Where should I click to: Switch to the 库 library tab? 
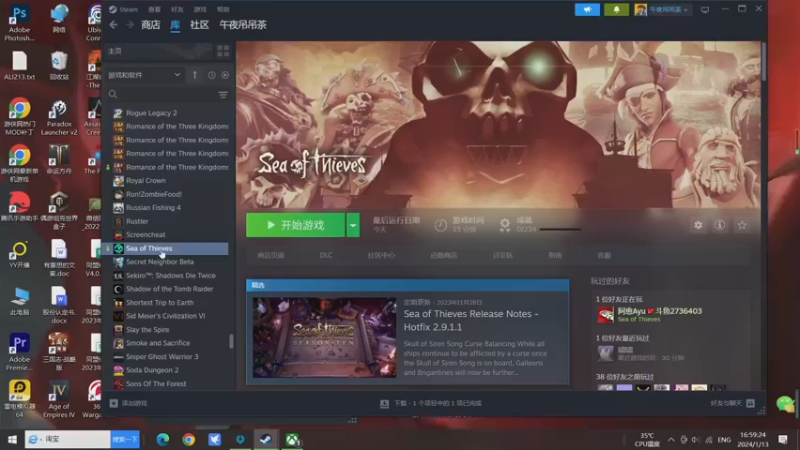[175, 24]
